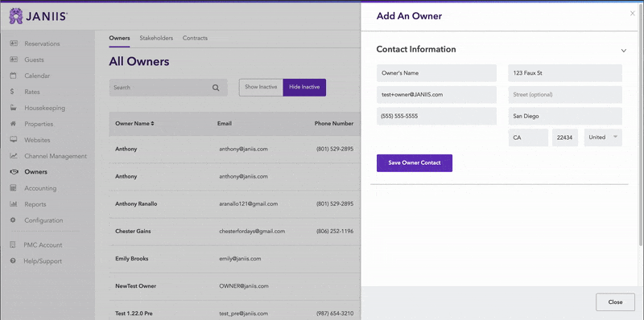Click the owners Search field
Viewport: 644px width, 320px height.
[x=168, y=88]
